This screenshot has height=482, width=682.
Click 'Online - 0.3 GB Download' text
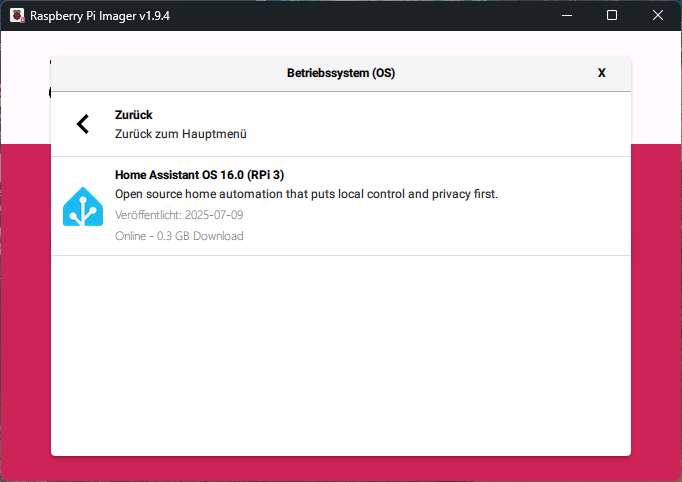click(x=179, y=236)
